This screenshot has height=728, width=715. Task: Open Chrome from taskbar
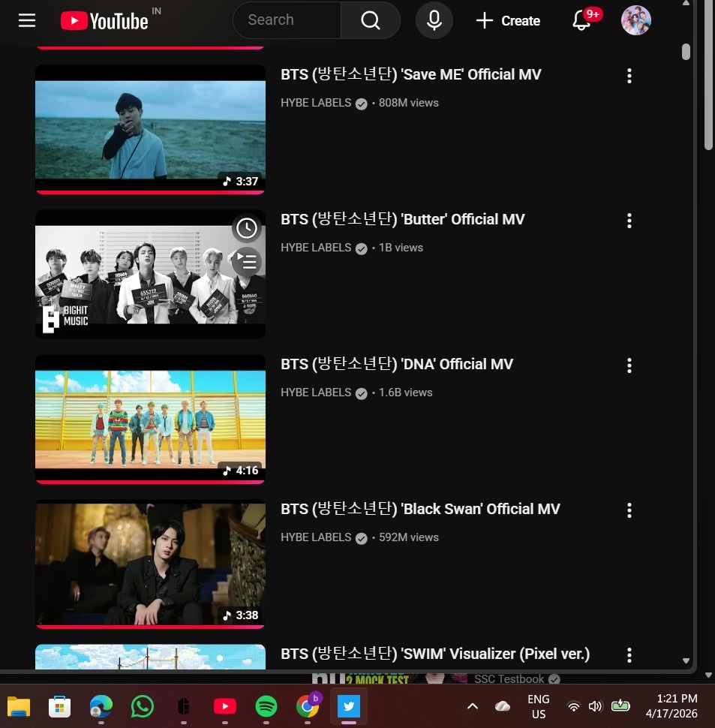(x=308, y=705)
